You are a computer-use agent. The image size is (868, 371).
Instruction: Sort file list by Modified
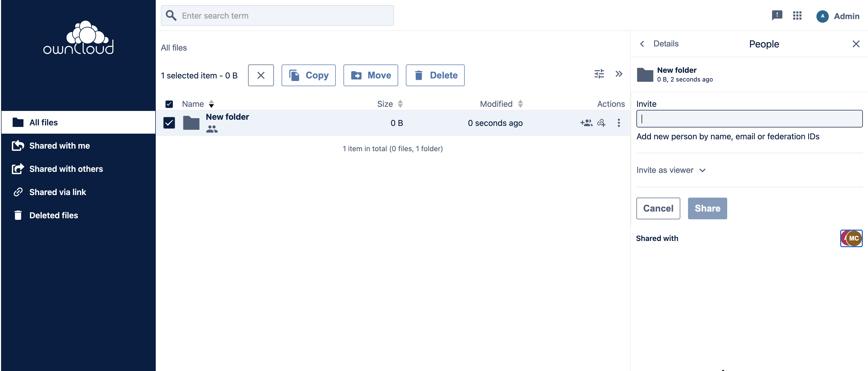pos(501,104)
